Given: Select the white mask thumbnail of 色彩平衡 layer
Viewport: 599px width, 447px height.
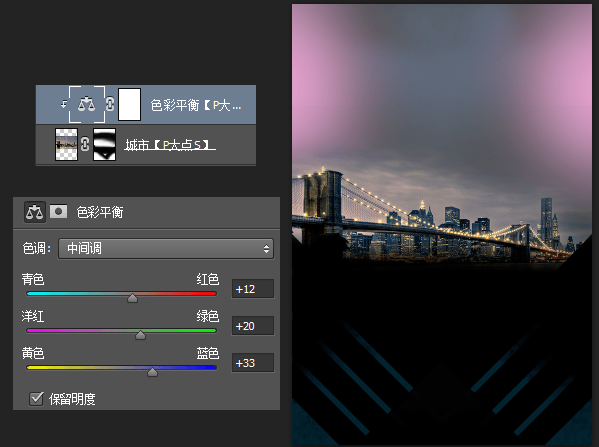Looking at the screenshot, I should tap(130, 104).
